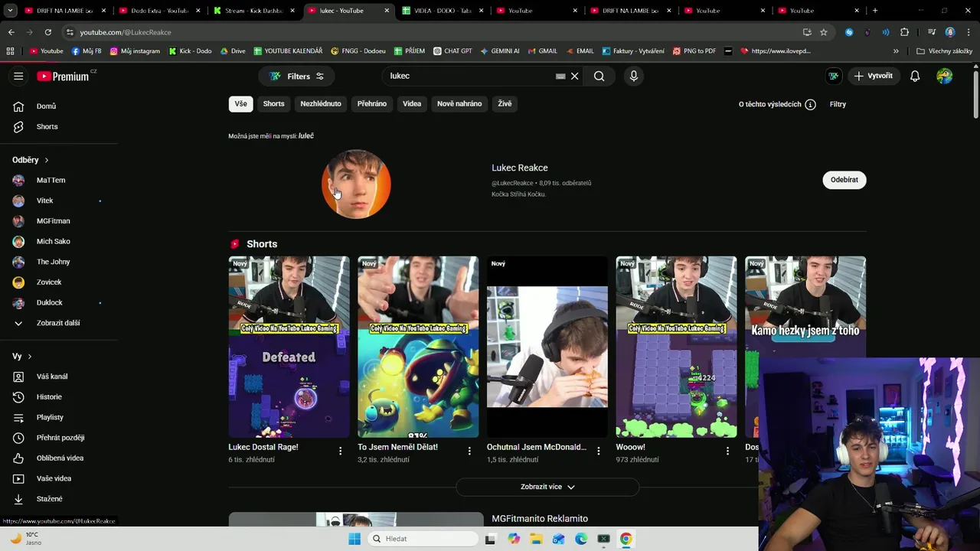Select the Nezhlédnuto filter chip
Screen dimensions: 980x551
pyautogui.click(x=321, y=103)
